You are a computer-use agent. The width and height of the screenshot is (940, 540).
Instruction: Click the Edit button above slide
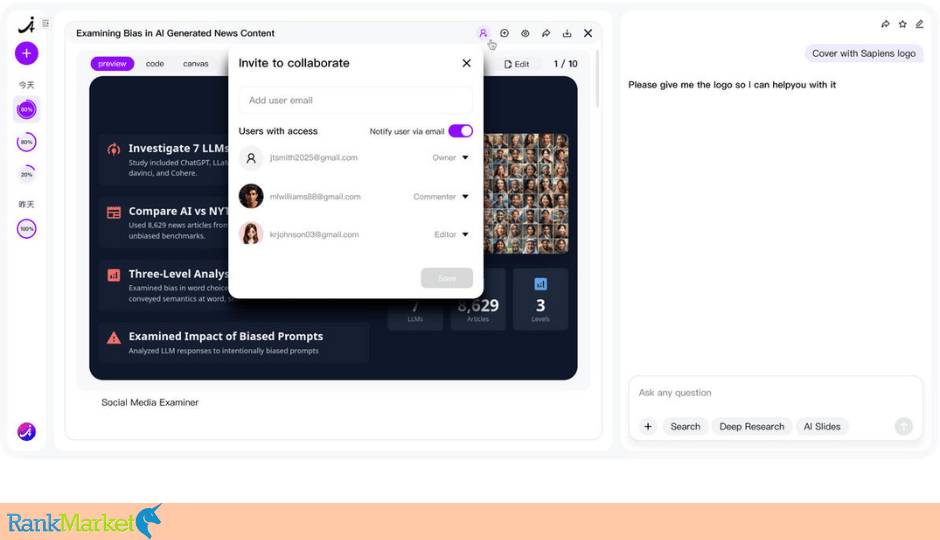tap(517, 64)
